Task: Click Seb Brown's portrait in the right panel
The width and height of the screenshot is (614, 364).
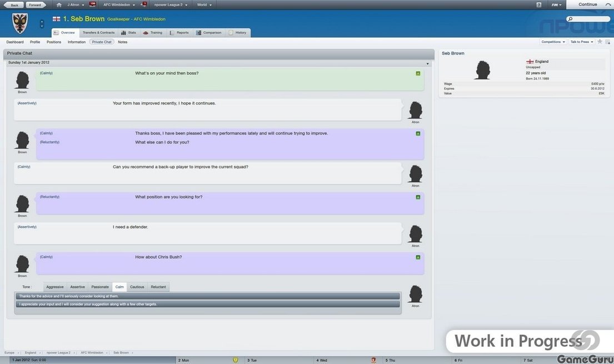Action: [482, 70]
